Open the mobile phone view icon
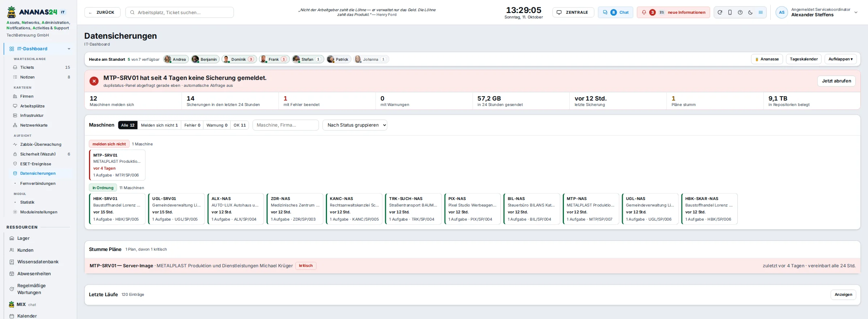This screenshot has height=319, width=868. [730, 12]
